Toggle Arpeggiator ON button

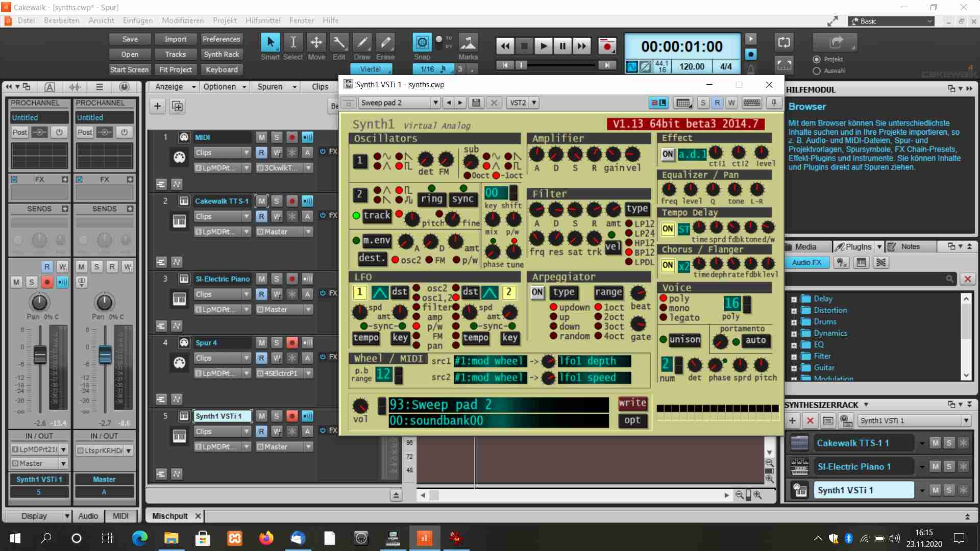click(537, 292)
